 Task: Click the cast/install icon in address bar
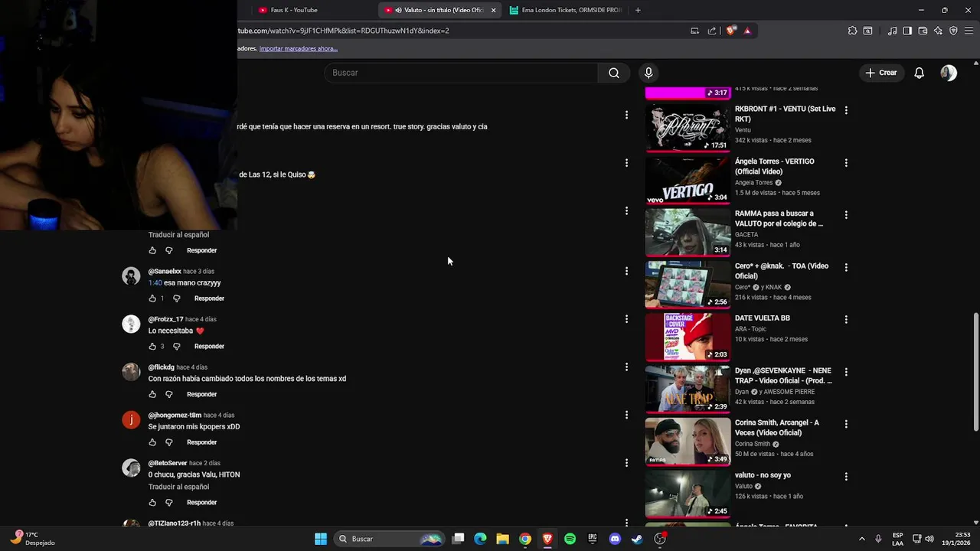pos(694,31)
